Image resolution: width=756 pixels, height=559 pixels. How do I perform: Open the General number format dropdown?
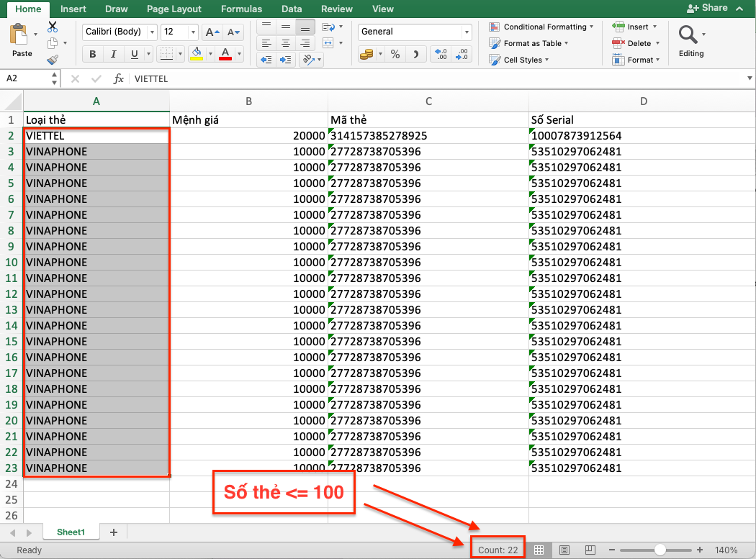coord(467,32)
